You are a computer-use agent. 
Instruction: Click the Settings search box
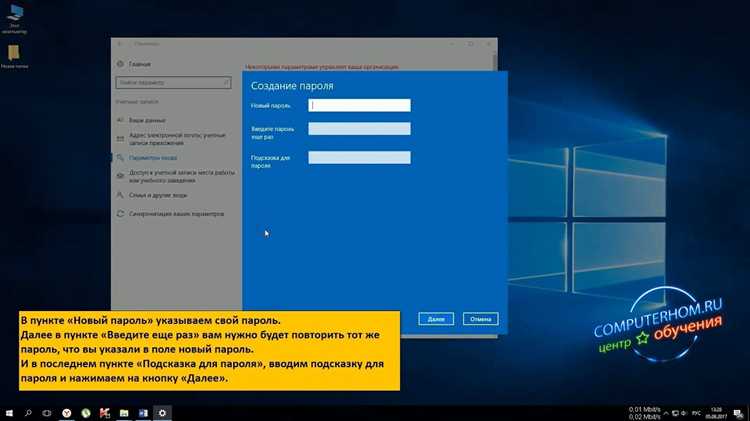click(173, 83)
